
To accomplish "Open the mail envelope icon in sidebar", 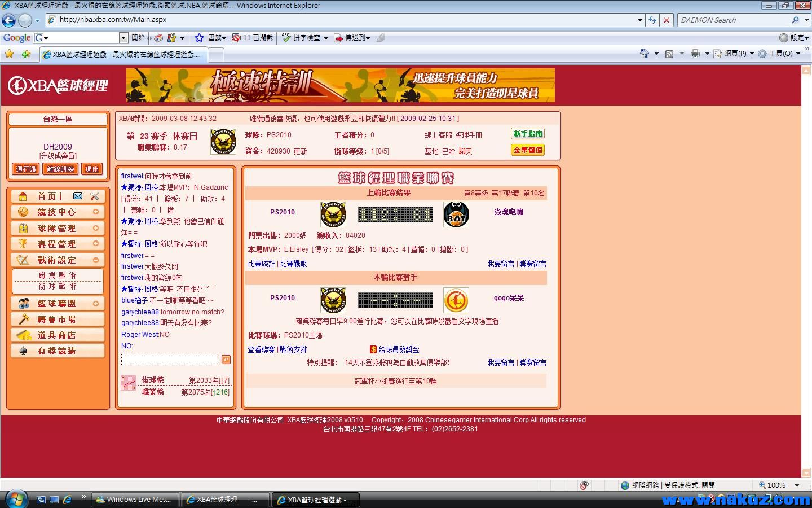I will [x=78, y=196].
